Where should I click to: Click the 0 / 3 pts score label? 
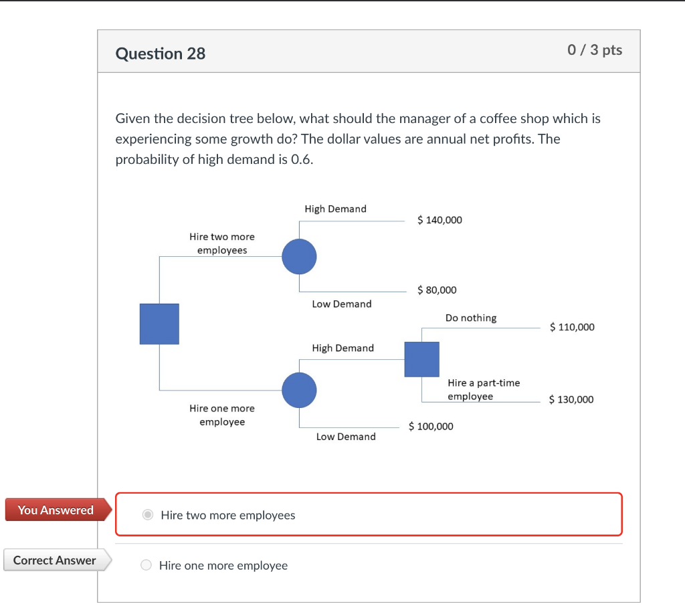click(x=595, y=49)
